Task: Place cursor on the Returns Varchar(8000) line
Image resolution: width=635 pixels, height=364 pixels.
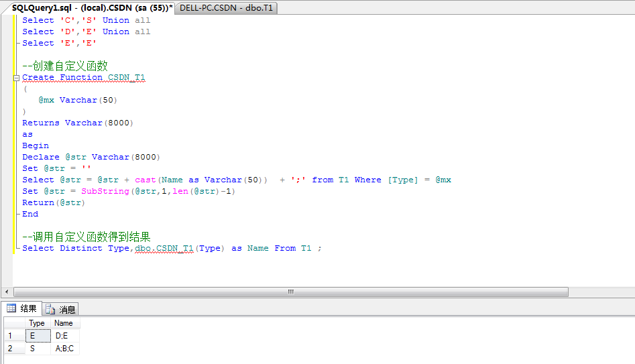Action: point(78,123)
